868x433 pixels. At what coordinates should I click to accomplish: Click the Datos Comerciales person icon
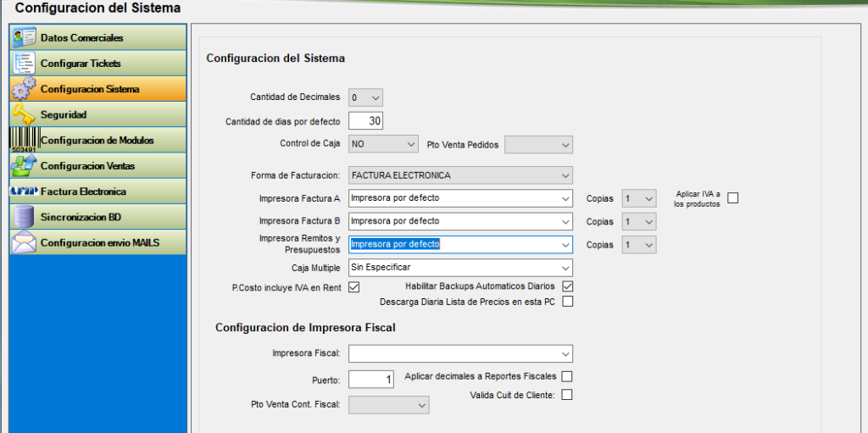24,38
